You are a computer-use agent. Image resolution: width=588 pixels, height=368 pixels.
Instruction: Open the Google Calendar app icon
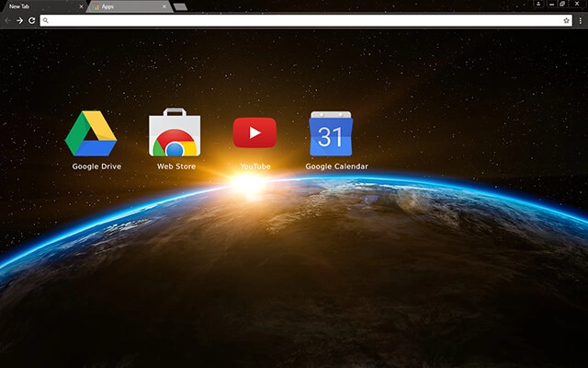pyautogui.click(x=331, y=133)
